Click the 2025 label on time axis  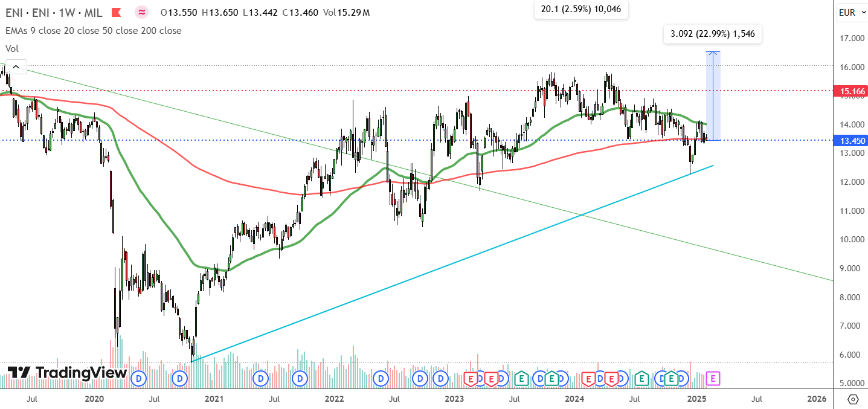click(697, 399)
